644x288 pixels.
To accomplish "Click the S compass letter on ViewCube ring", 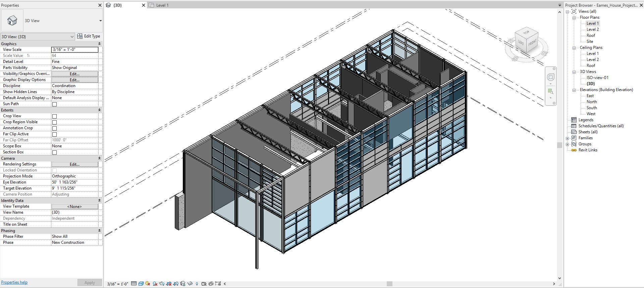I will coord(515,59).
